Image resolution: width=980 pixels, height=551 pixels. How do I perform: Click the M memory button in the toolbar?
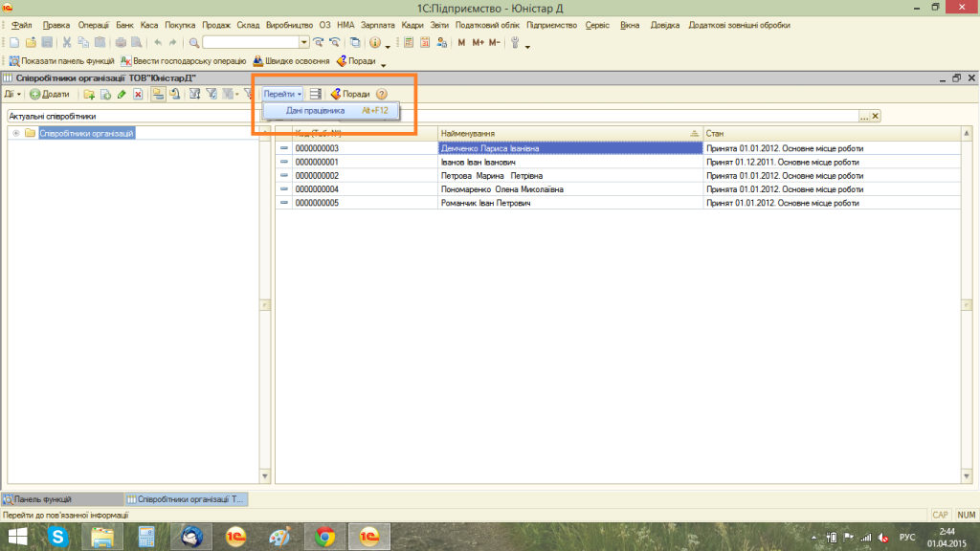coord(461,42)
